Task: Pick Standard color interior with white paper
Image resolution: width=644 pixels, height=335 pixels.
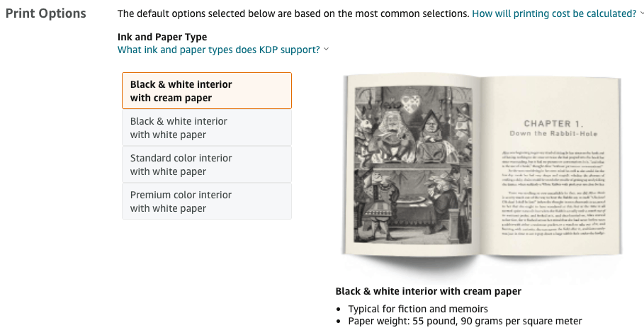Action: tap(207, 164)
